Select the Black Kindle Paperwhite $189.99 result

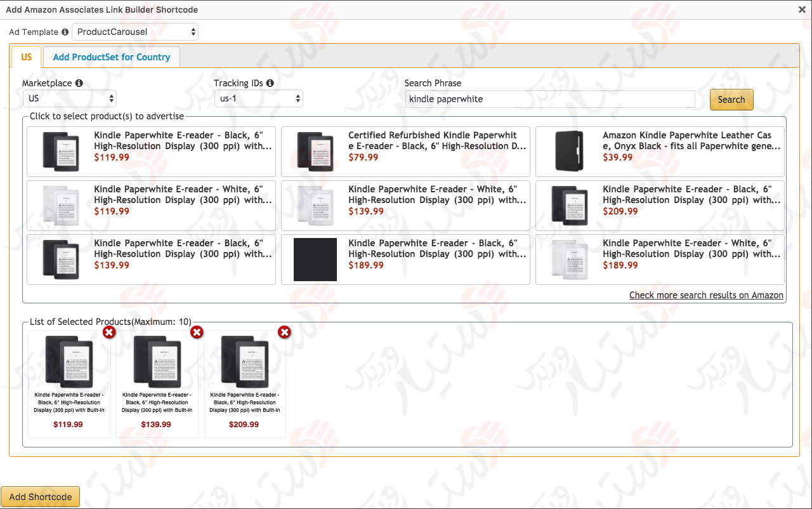pos(405,260)
